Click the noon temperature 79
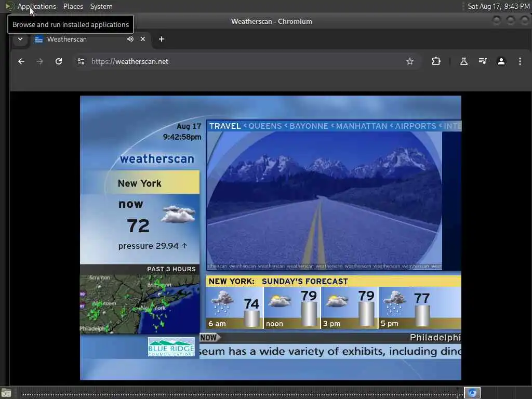Image resolution: width=532 pixels, height=399 pixels. click(309, 296)
